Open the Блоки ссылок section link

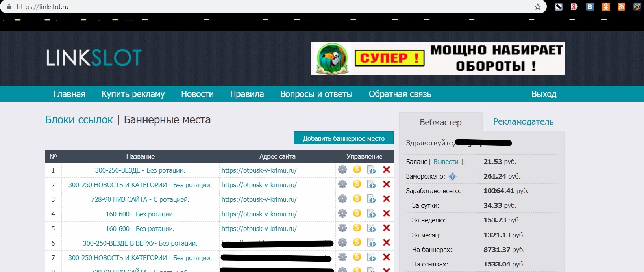point(79,120)
